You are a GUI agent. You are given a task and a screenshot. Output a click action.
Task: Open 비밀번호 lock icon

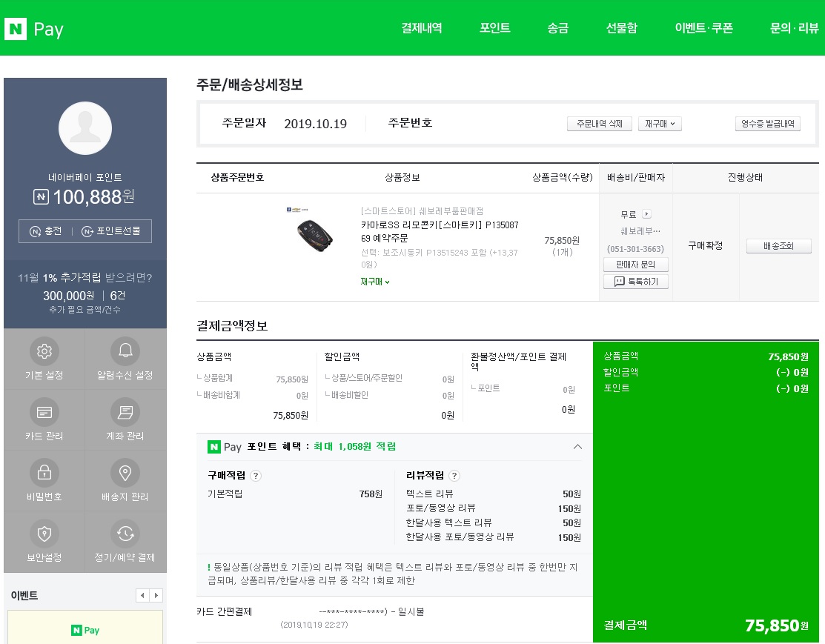(44, 473)
